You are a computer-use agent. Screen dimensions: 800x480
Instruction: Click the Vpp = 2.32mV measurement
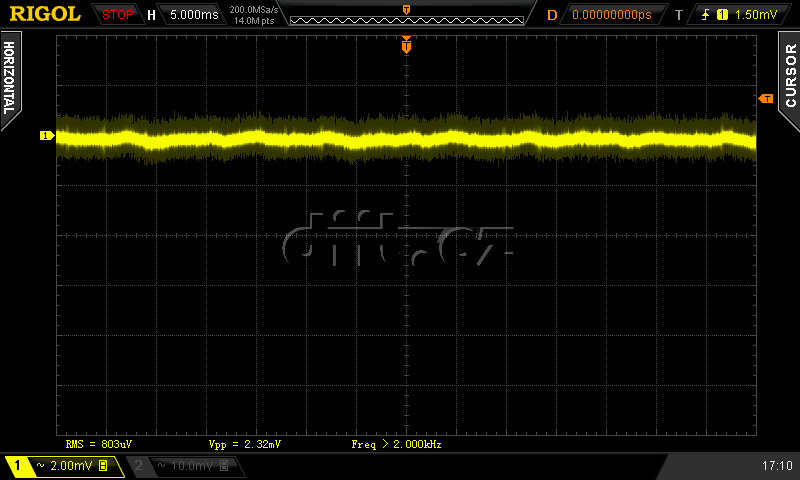245,443
